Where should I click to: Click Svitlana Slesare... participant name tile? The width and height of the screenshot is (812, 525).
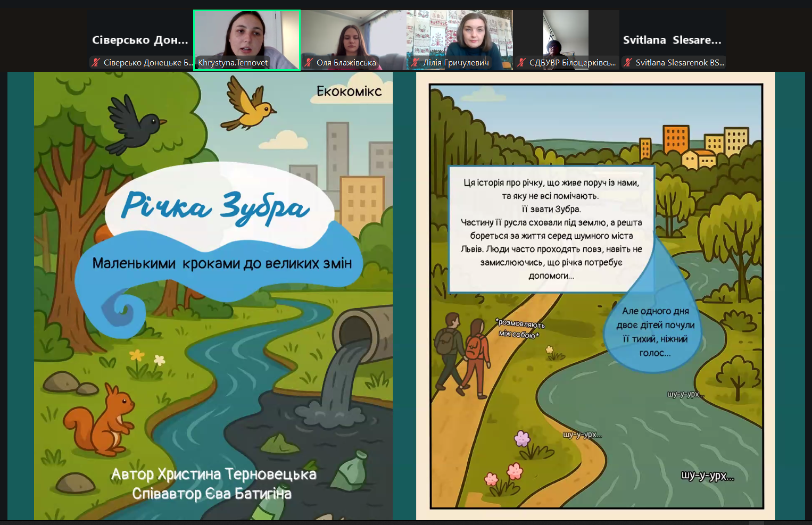(673, 40)
